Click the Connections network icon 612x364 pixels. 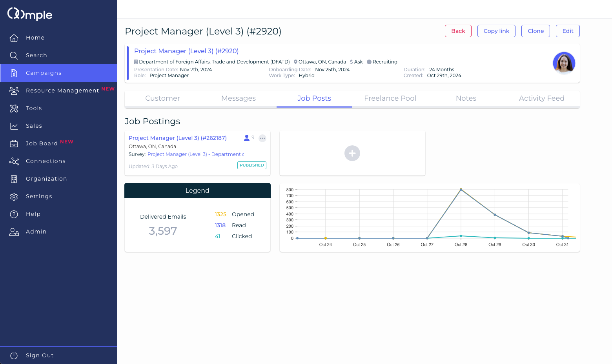[14, 161]
